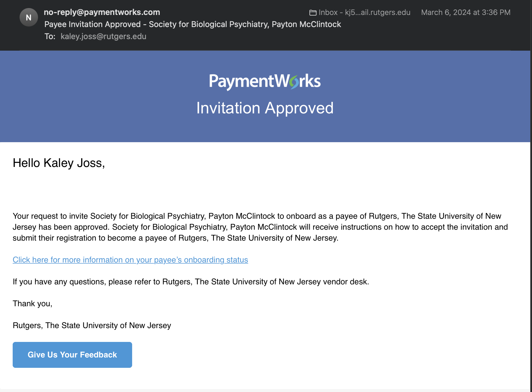Image resolution: width=532 pixels, height=392 pixels.
Task: Click the Inbox - kj5...ail.rutgers.edu mailbox label
Action: pyautogui.click(x=364, y=13)
